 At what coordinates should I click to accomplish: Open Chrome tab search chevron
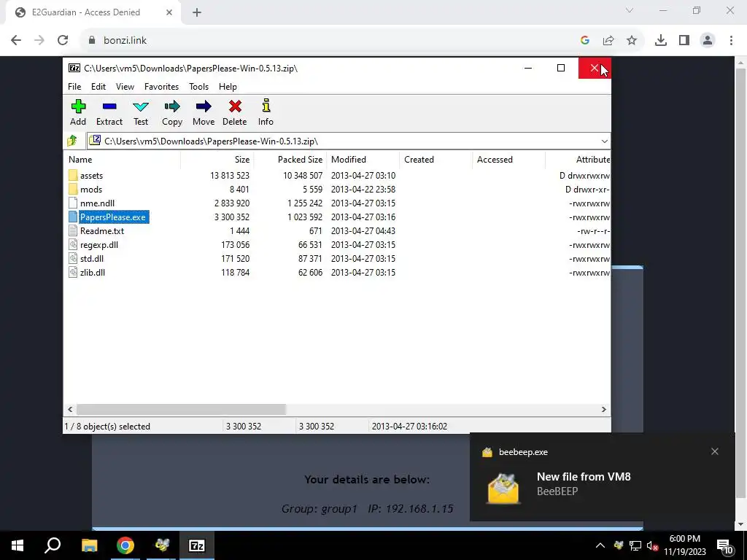coord(630,10)
